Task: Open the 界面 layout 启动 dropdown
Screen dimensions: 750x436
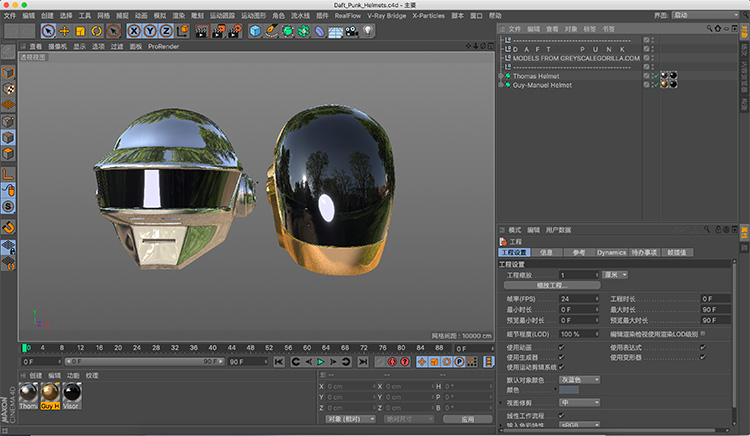Action: 706,15
